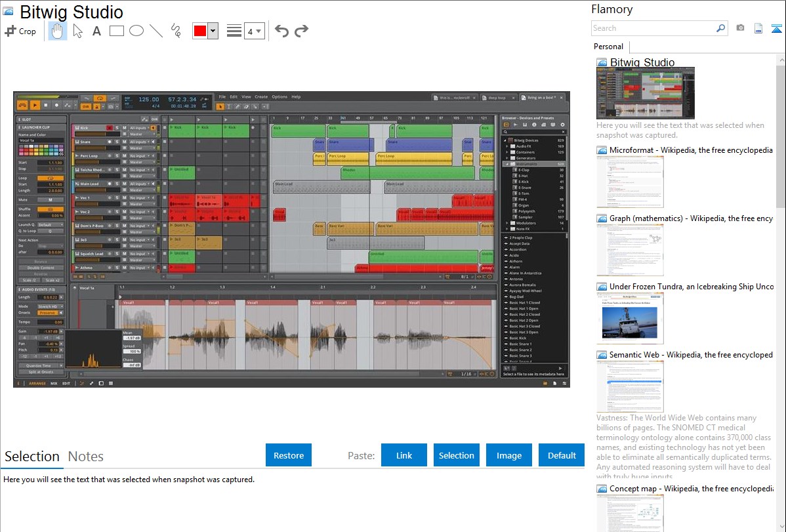Open the color picker dropdown arrow

213,31
